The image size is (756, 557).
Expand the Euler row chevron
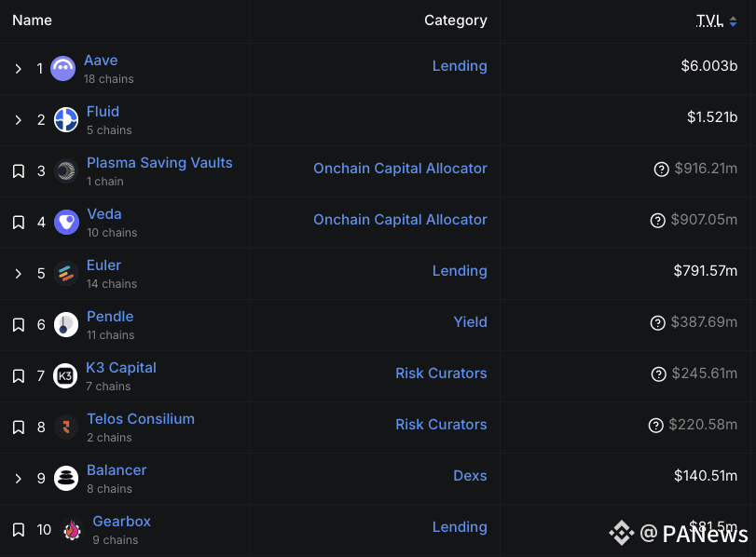18,273
